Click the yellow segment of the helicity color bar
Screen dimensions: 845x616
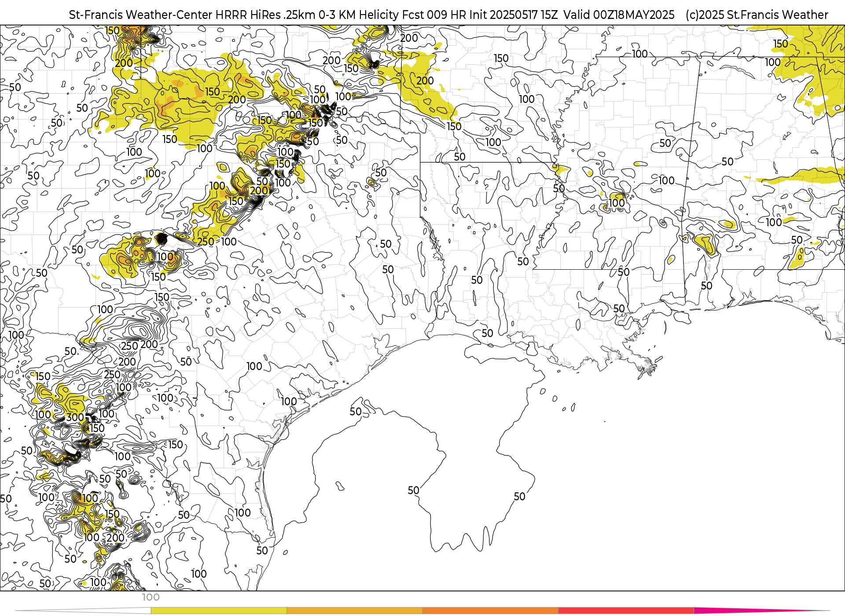[x=219, y=611]
